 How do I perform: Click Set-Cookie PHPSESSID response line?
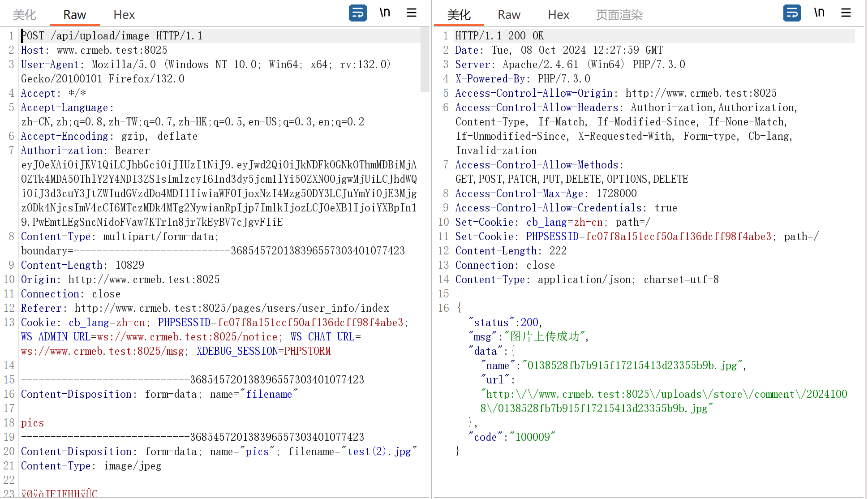[x=637, y=237]
